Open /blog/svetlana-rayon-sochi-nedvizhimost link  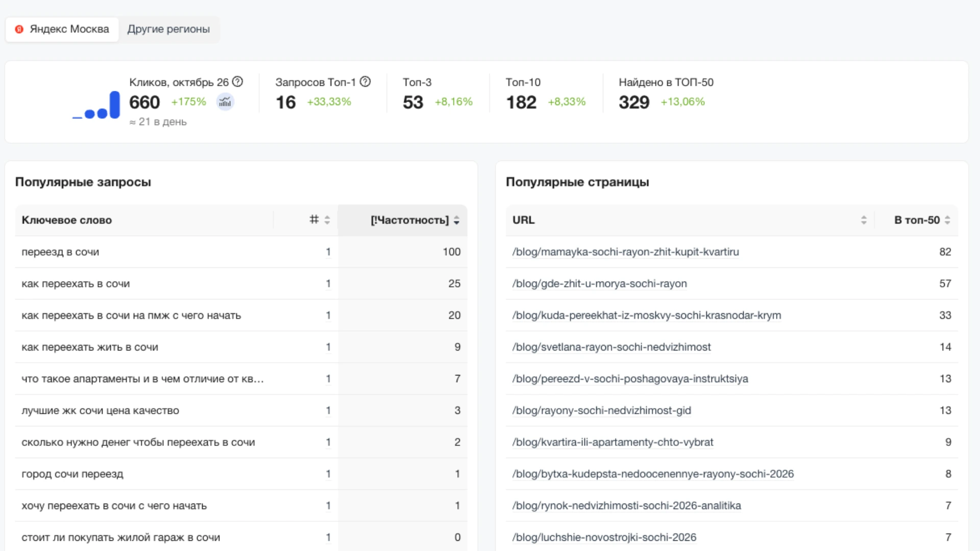click(611, 347)
